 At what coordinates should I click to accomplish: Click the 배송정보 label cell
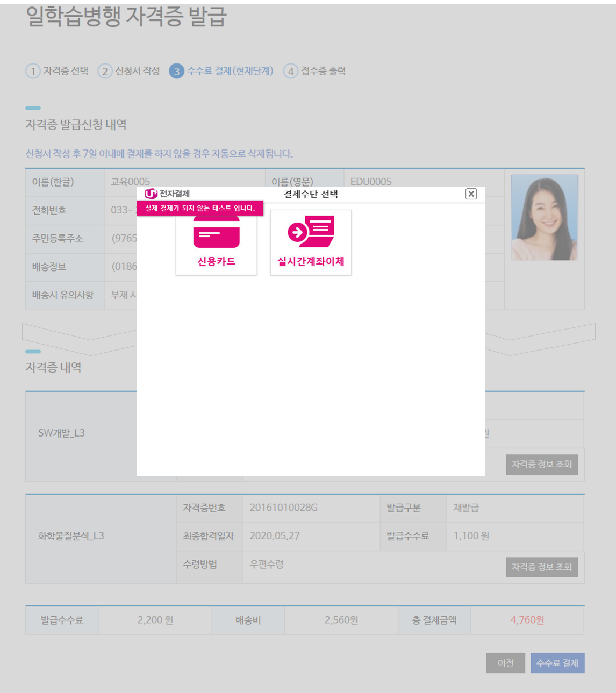tap(65, 267)
